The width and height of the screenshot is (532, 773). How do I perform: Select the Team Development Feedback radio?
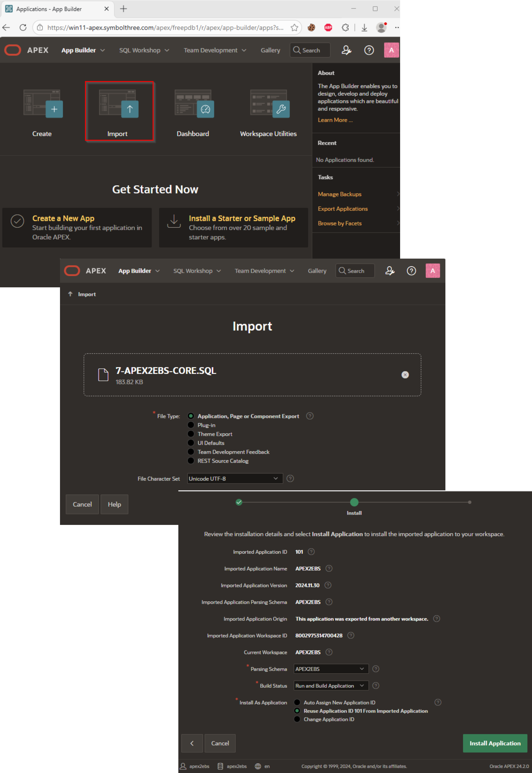tap(191, 452)
